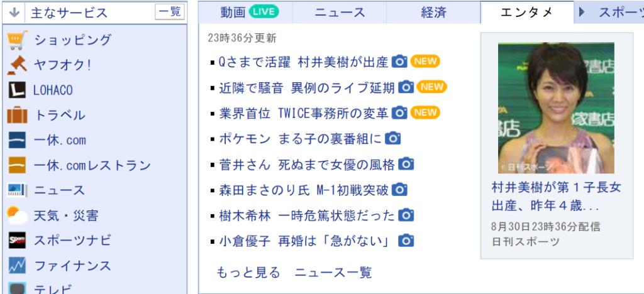644x294 pixels.
Task: Click 主なサービス header text
Action: pyautogui.click(x=69, y=13)
